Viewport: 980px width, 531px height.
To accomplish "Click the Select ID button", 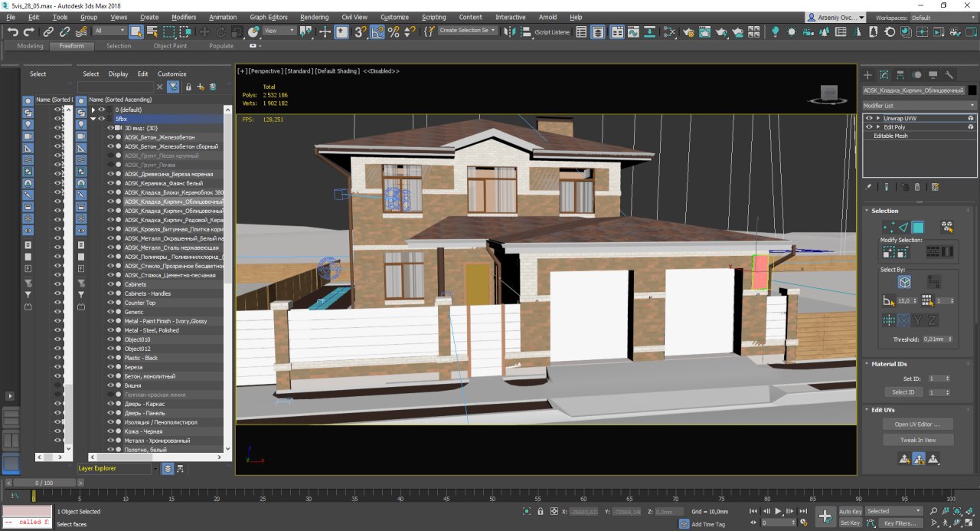I will pos(903,392).
